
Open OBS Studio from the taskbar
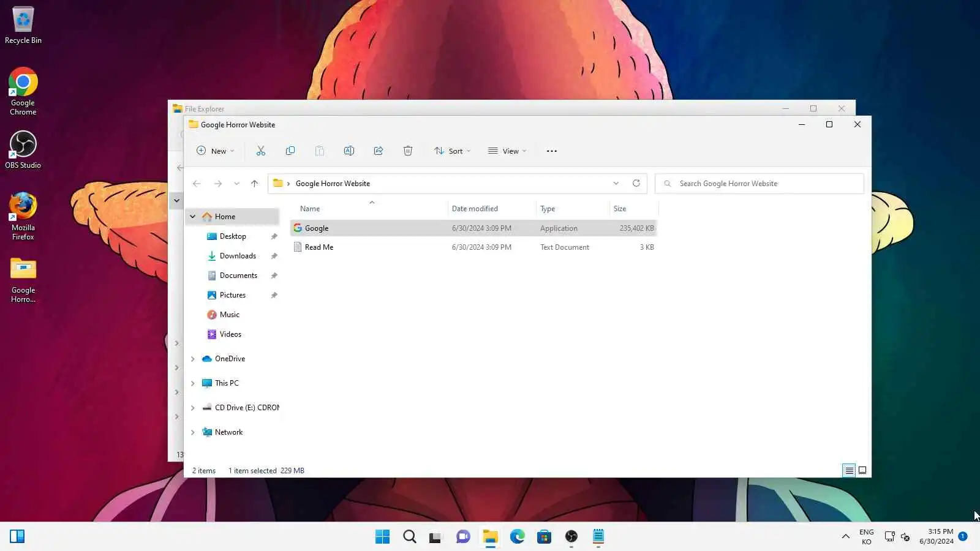coord(571,537)
